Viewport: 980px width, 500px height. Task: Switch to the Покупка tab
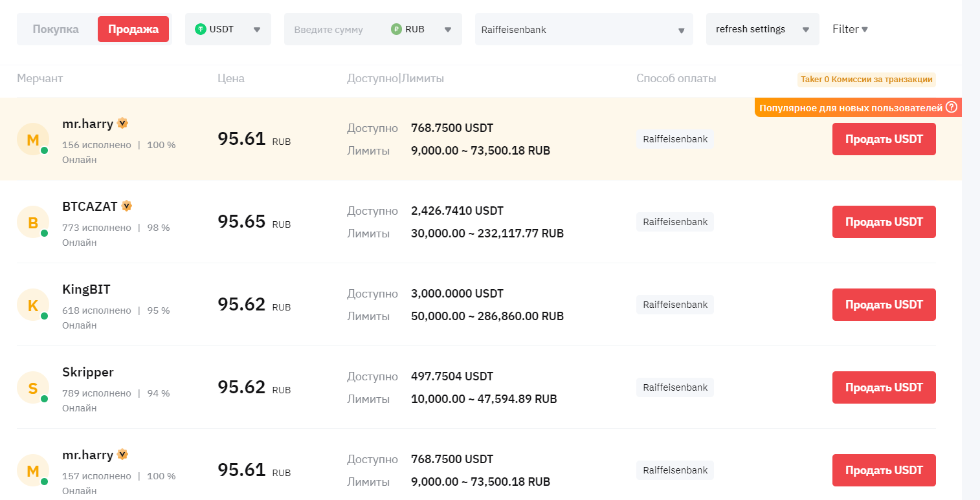click(56, 29)
